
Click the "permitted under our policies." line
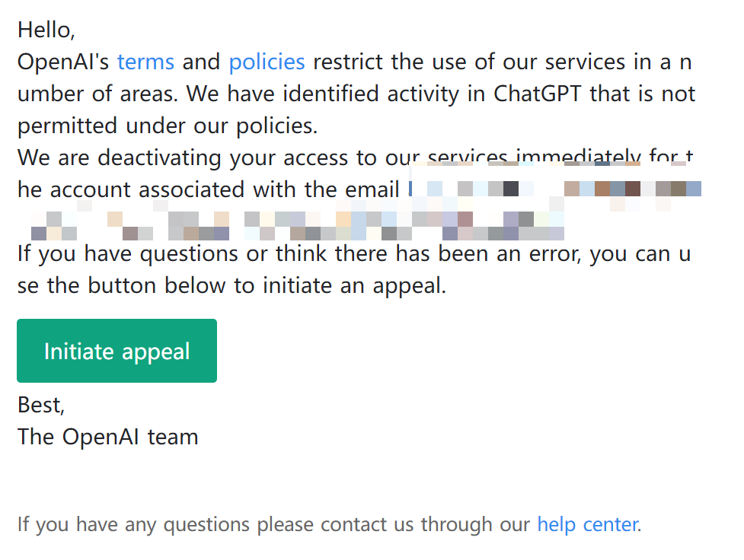point(168,126)
